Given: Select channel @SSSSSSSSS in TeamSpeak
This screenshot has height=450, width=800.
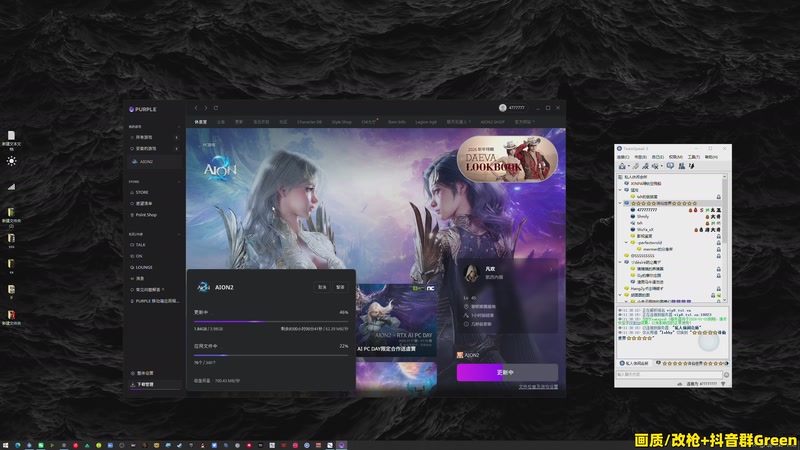Looking at the screenshot, I should [x=640, y=256].
